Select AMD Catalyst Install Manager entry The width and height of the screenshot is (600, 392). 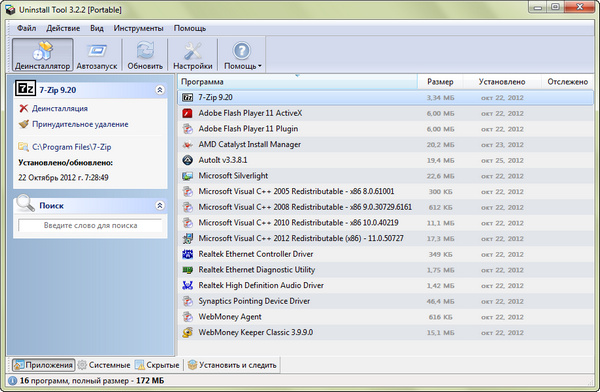[x=386, y=145]
